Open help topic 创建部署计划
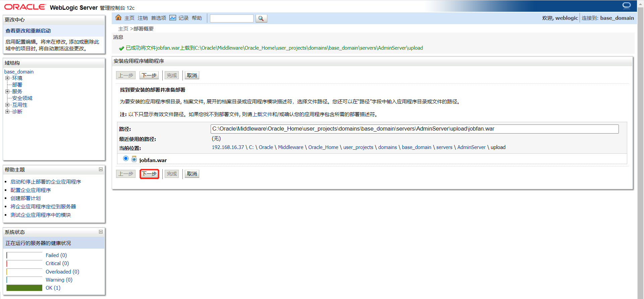This screenshot has height=299, width=644. click(x=25, y=198)
